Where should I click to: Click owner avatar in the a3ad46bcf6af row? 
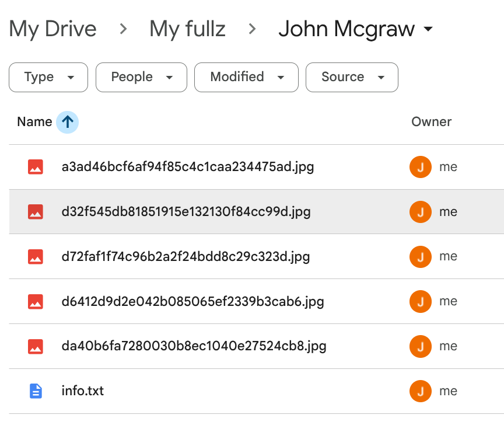pos(421,167)
